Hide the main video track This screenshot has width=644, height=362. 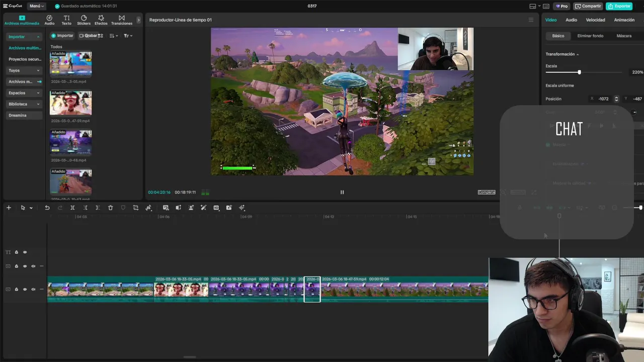(x=25, y=289)
